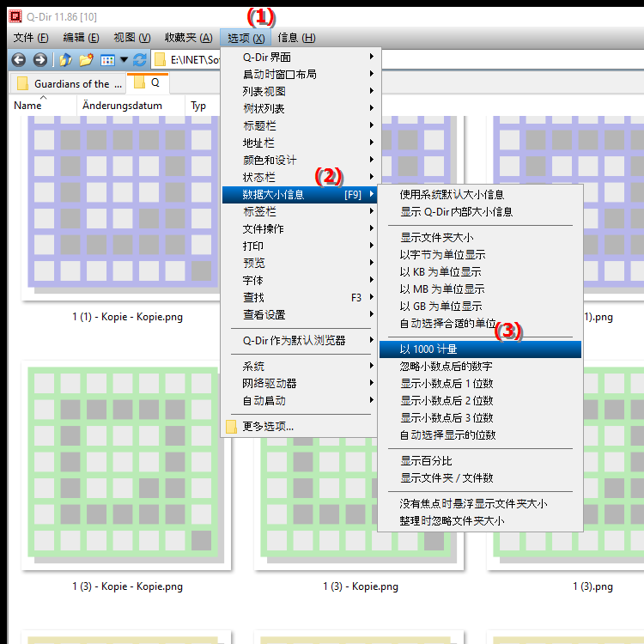Go back with the left arrow button
Viewport: 644px width, 644px height.
[x=19, y=60]
